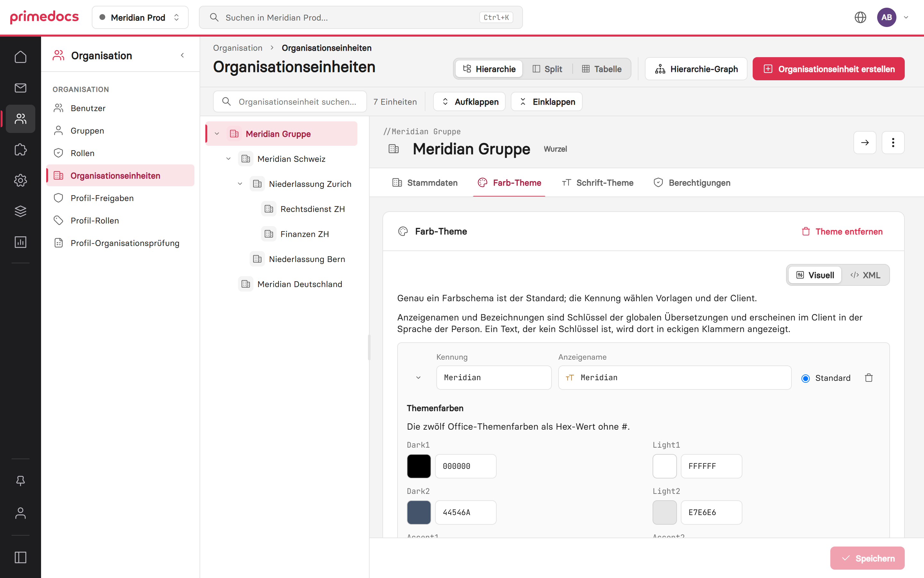Click the globe language icon
The image size is (924, 578).
coord(860,17)
